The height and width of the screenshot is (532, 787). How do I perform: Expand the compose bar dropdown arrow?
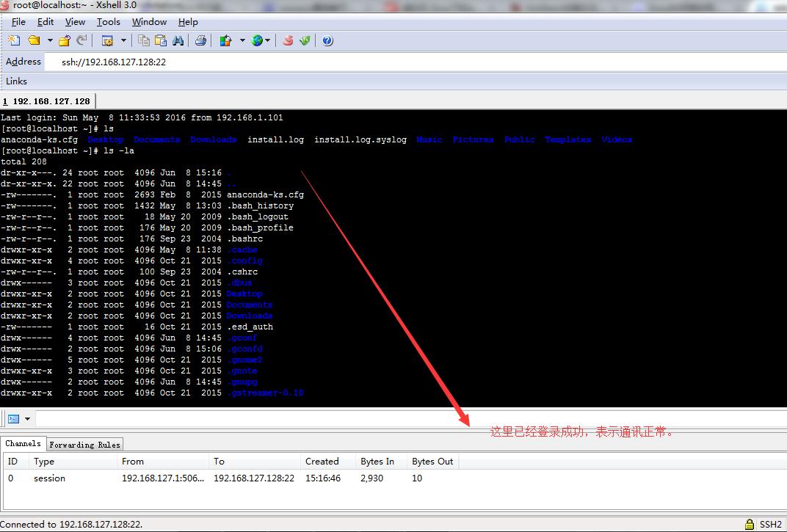tap(28, 418)
